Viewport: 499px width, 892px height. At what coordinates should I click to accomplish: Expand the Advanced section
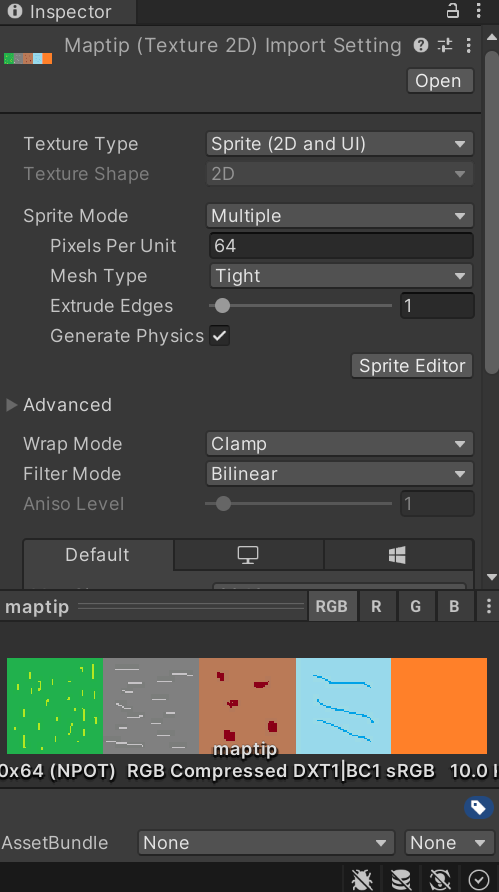tap(11, 405)
